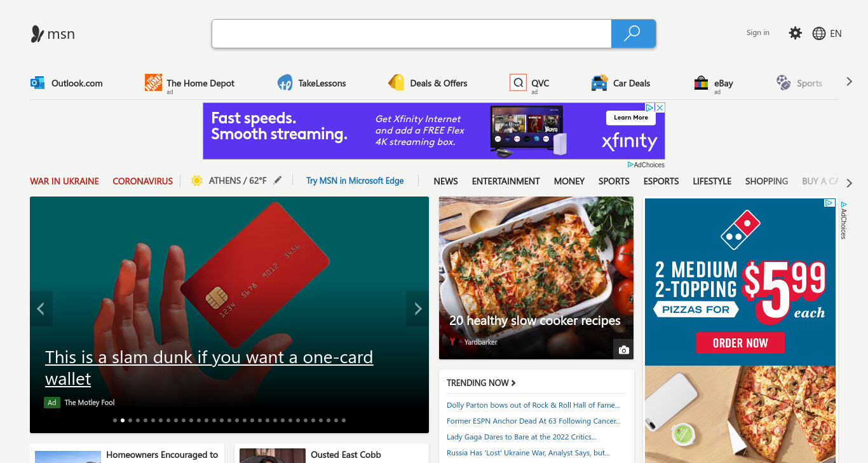Click the web search input field
Image resolution: width=868 pixels, height=463 pixels.
coord(412,34)
